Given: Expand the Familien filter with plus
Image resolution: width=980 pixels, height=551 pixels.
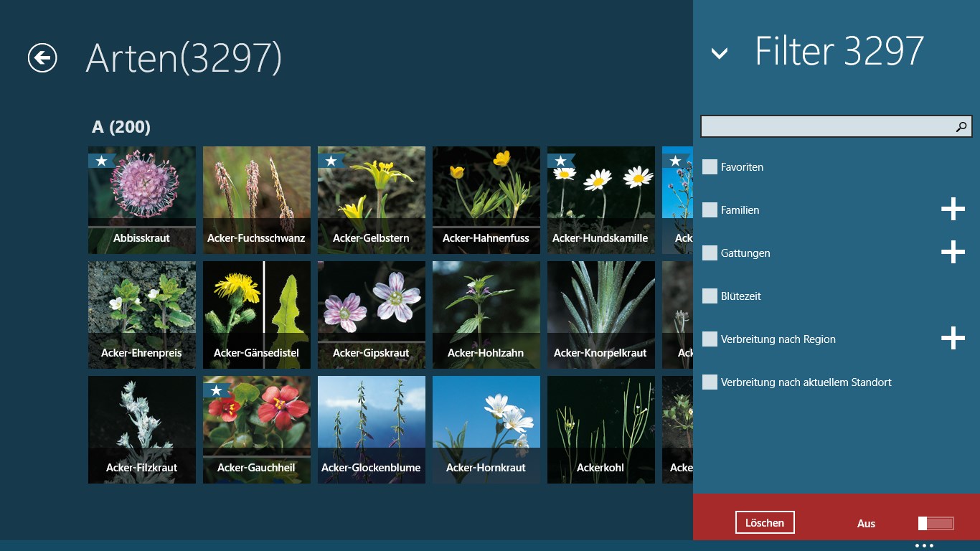Looking at the screenshot, I should pyautogui.click(x=953, y=209).
